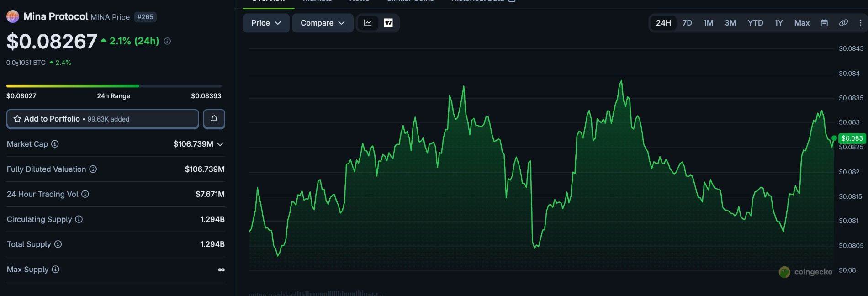Click the 24h low value $0.08027
The width and height of the screenshot is (868, 296).
coord(21,96)
